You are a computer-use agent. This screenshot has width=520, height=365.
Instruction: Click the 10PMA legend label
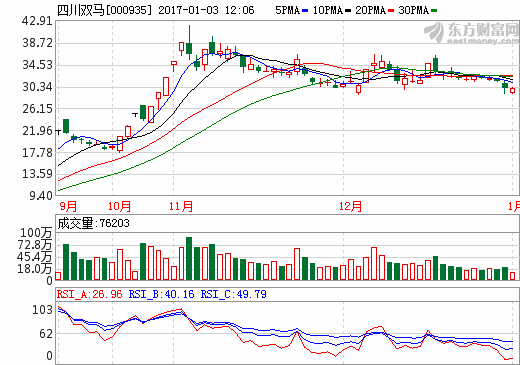pos(328,10)
